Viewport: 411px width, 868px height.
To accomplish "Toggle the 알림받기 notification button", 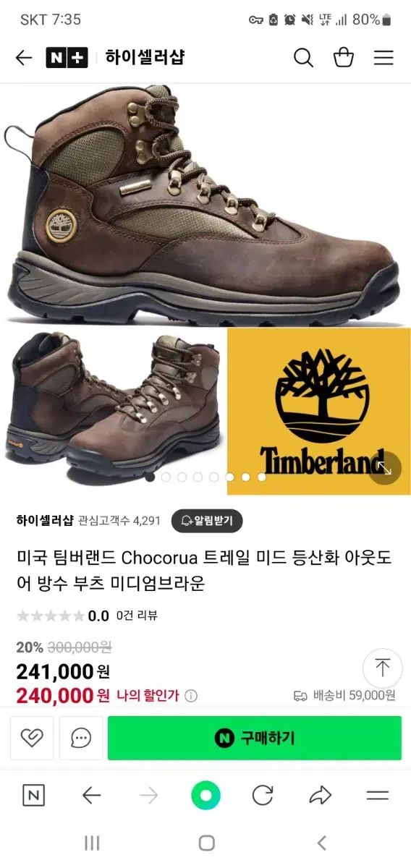I will (207, 521).
